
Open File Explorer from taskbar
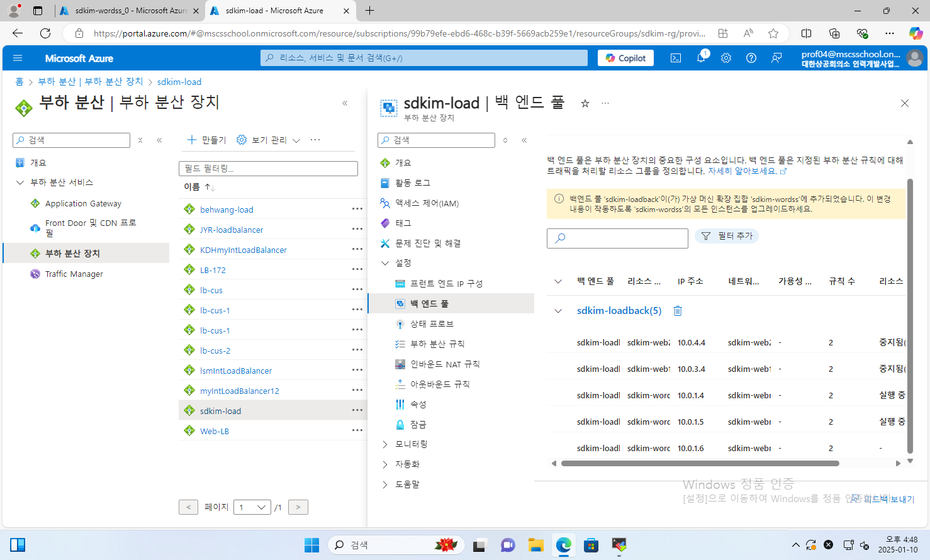(535, 545)
